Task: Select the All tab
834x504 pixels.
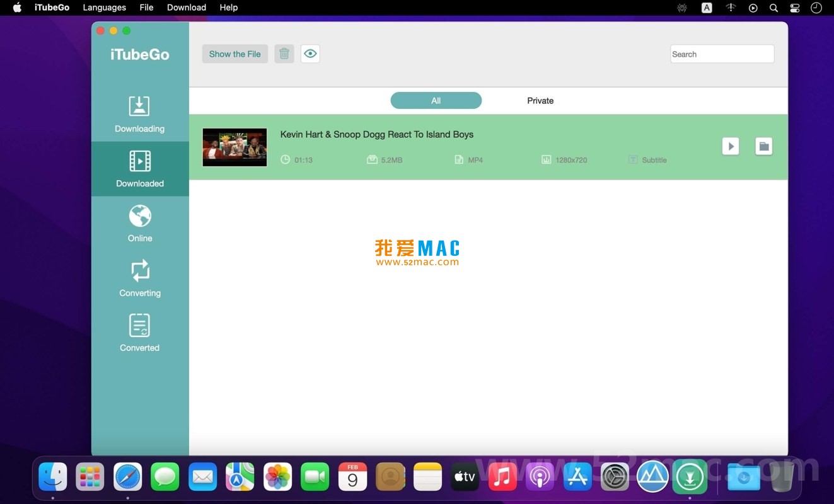Action: coord(436,100)
